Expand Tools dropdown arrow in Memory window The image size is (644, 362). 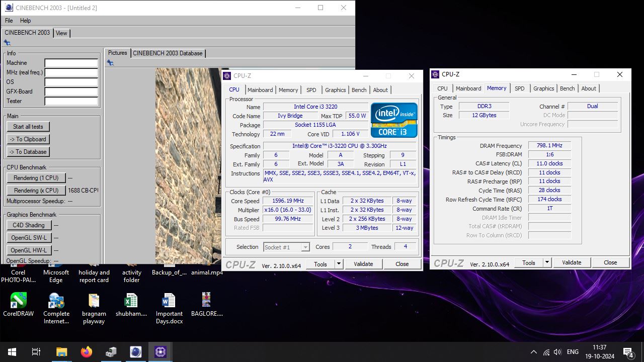point(547,262)
